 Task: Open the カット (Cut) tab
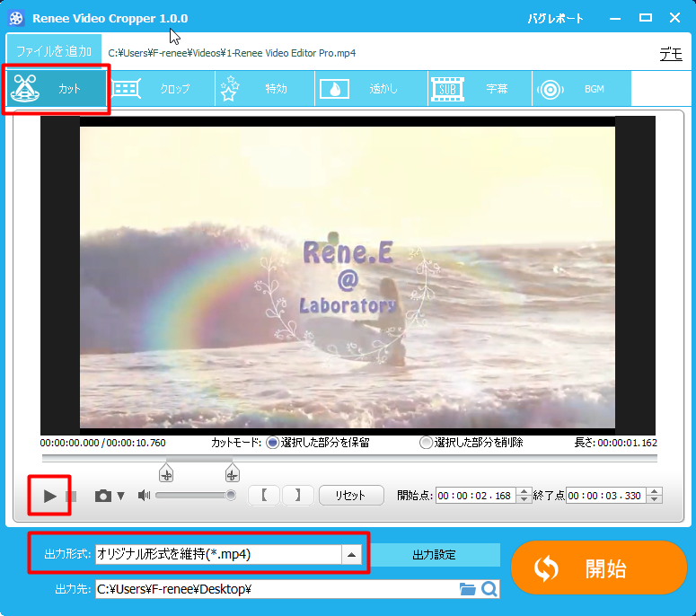coord(57,89)
